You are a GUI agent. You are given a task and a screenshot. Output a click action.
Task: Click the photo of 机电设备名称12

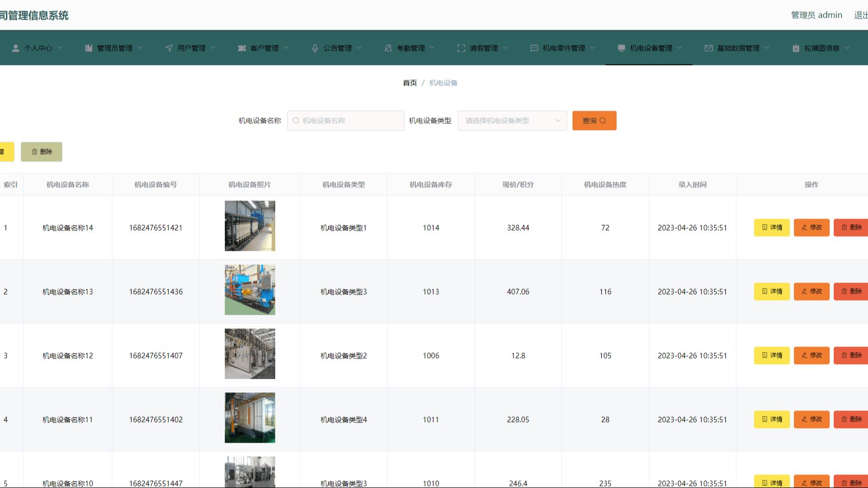pos(250,354)
